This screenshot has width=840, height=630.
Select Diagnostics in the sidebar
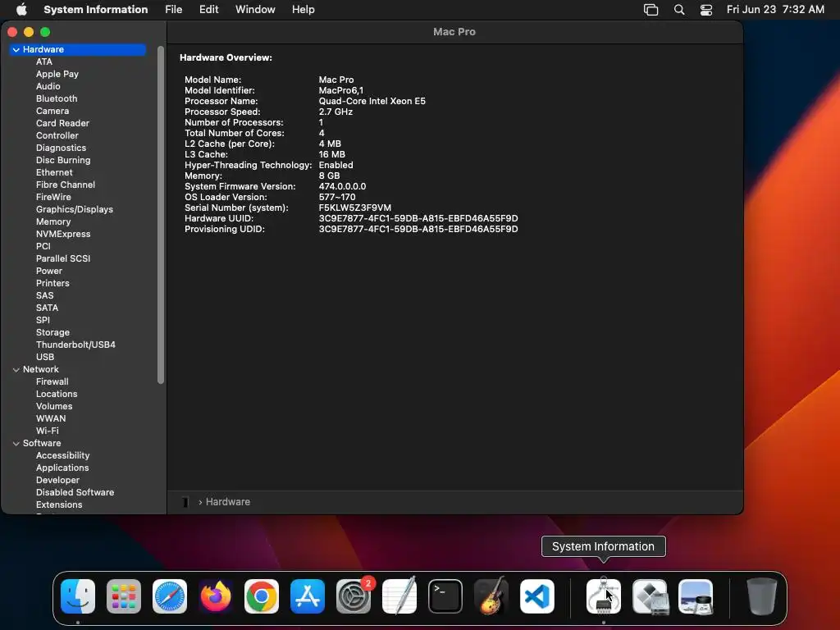point(61,148)
